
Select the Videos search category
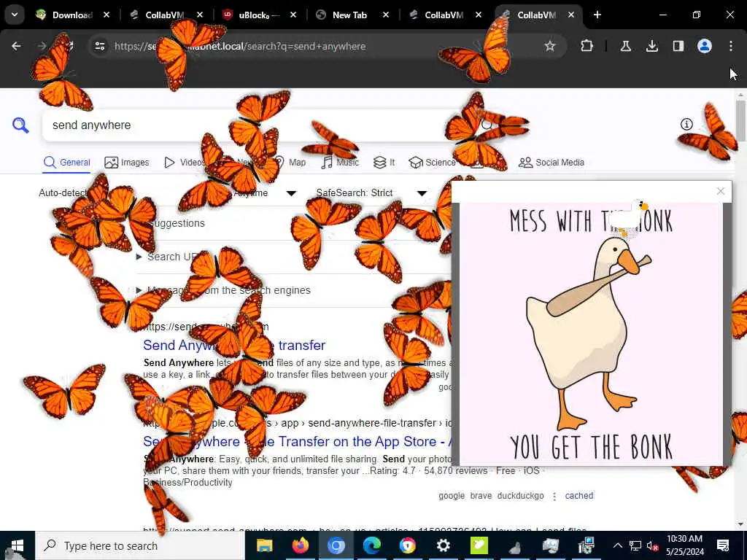(x=185, y=163)
